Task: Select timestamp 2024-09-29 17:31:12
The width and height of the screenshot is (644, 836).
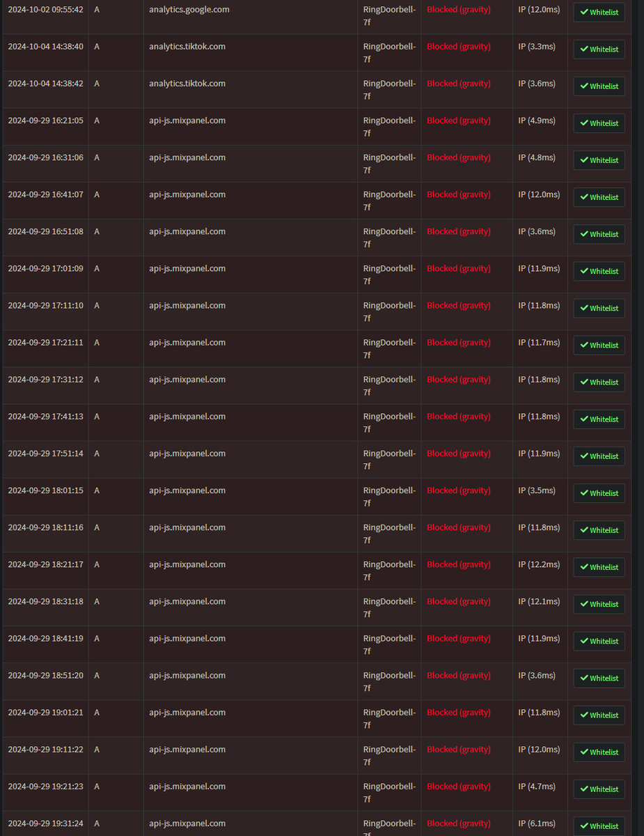Action: point(45,380)
